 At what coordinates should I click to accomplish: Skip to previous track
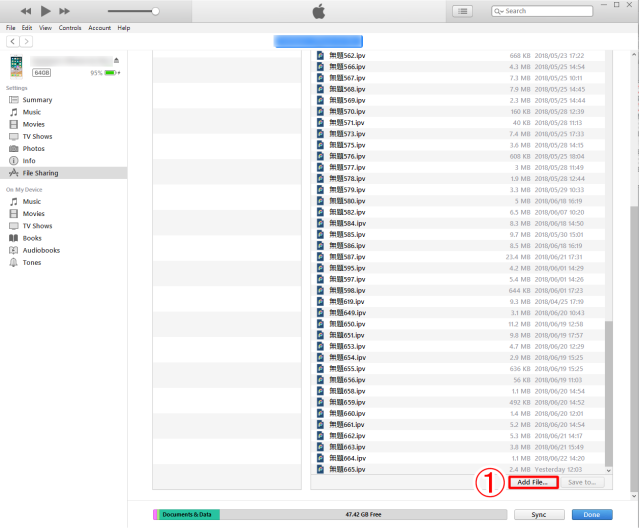click(x=25, y=10)
